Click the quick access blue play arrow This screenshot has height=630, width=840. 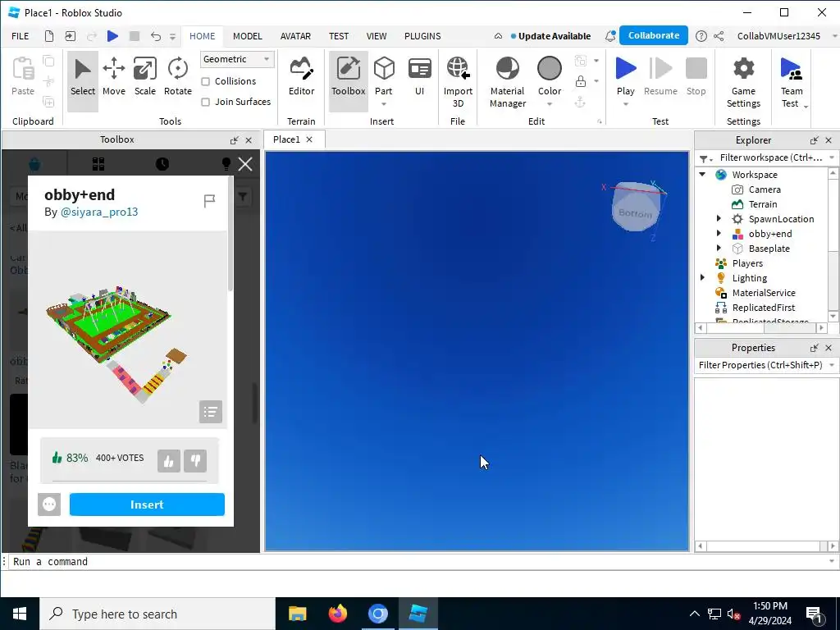112,36
